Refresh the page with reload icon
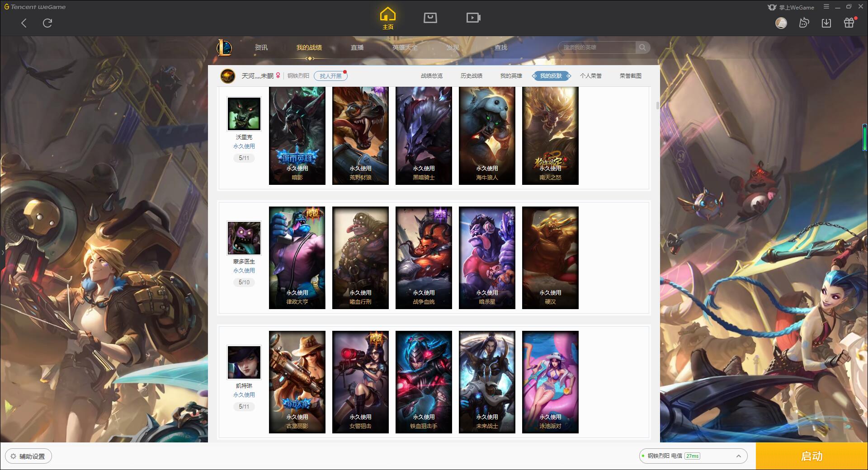Image resolution: width=868 pixels, height=470 pixels. pyautogui.click(x=47, y=23)
